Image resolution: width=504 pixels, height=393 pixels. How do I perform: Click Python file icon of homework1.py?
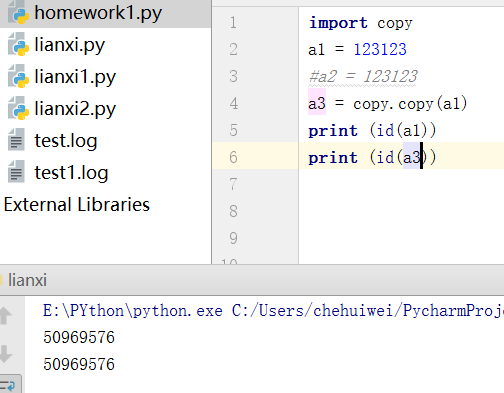point(18,13)
